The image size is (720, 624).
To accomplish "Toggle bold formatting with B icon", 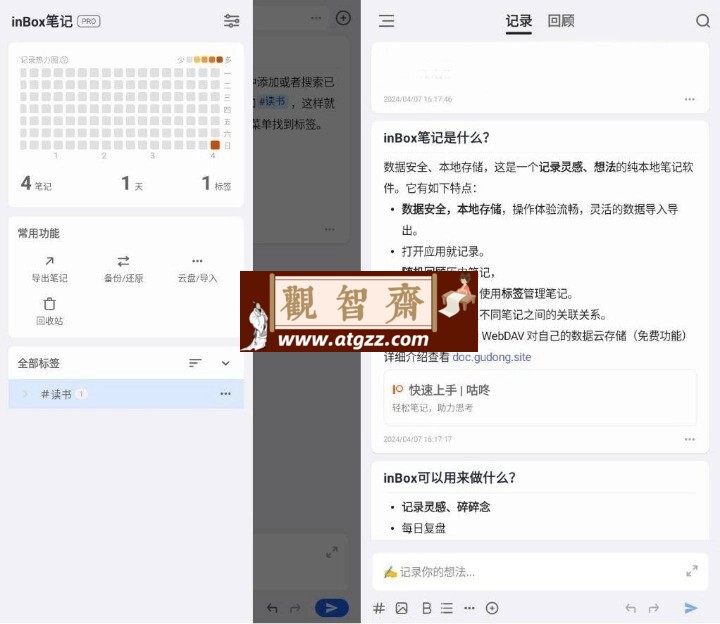I will pos(427,608).
